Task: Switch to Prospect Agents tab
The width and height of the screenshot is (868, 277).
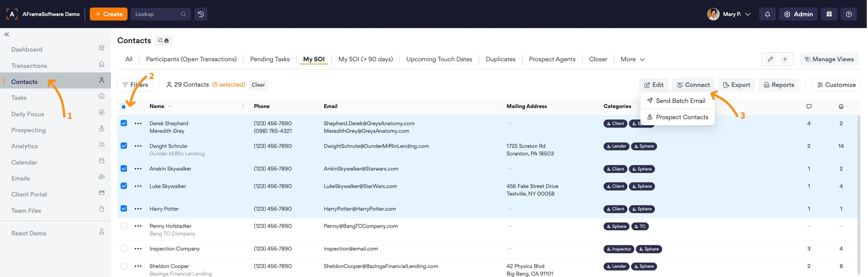Action: tap(552, 59)
